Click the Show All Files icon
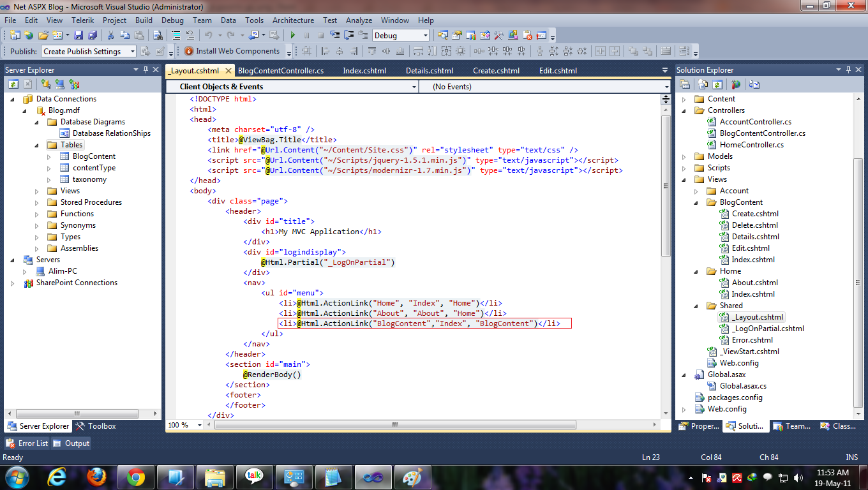Screen dimensions: 868x490 click(703, 84)
